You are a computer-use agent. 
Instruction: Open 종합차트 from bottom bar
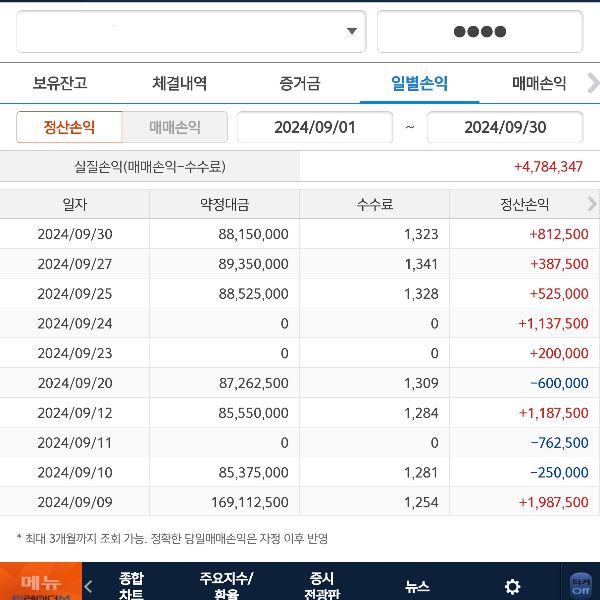(131, 585)
